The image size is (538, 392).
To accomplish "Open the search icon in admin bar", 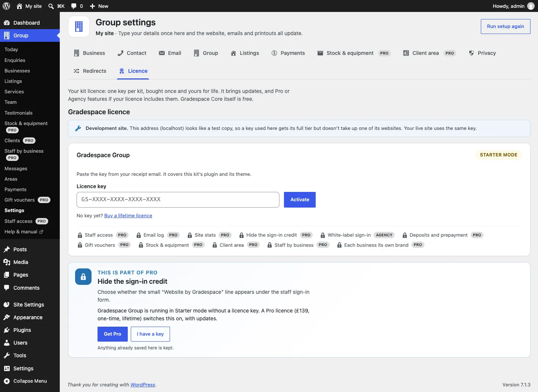I will tap(51, 6).
